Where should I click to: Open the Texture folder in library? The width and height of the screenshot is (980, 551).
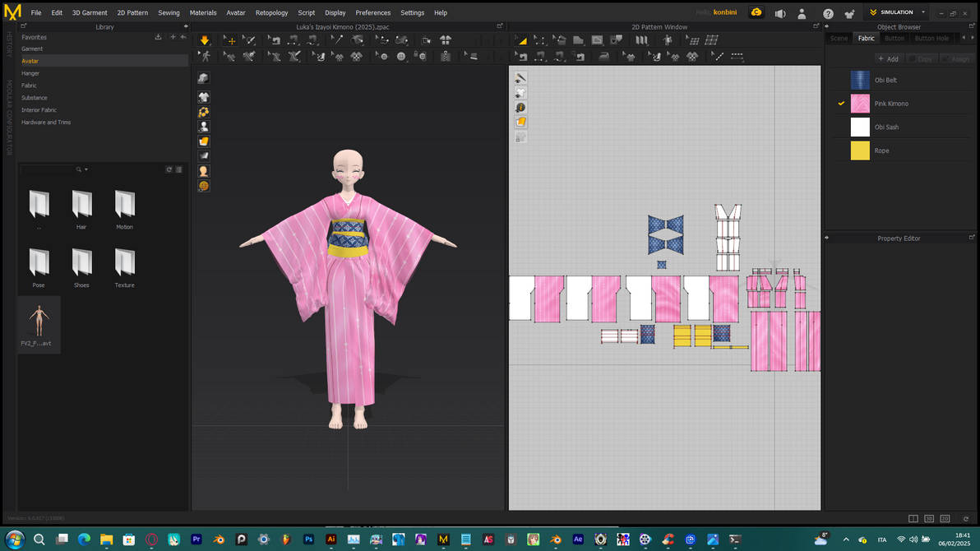point(124,267)
